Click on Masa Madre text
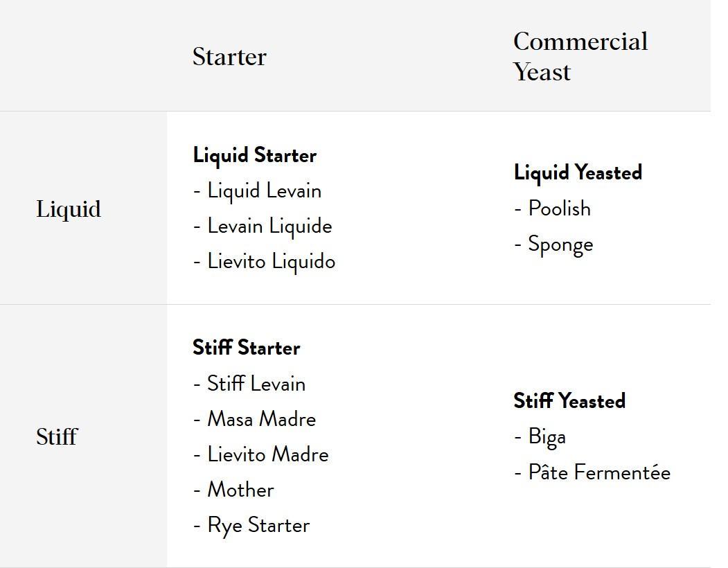This screenshot has width=728, height=568. click(261, 418)
